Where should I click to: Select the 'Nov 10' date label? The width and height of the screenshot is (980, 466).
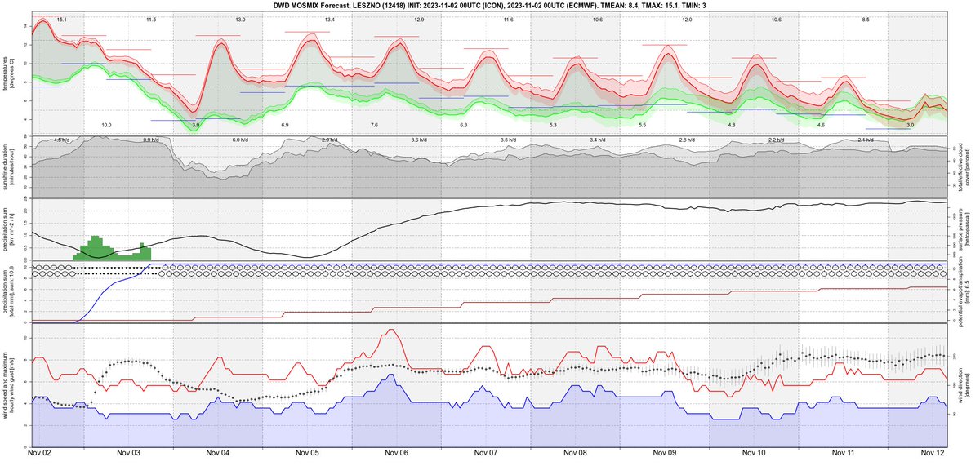point(754,452)
